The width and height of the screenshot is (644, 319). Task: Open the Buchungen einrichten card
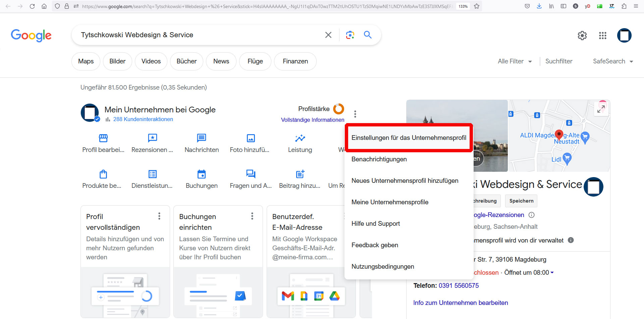[218, 262]
